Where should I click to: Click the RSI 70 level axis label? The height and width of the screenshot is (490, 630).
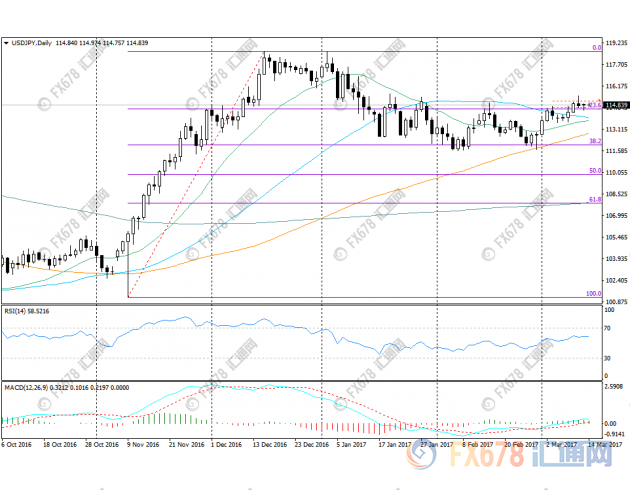tap(607, 327)
